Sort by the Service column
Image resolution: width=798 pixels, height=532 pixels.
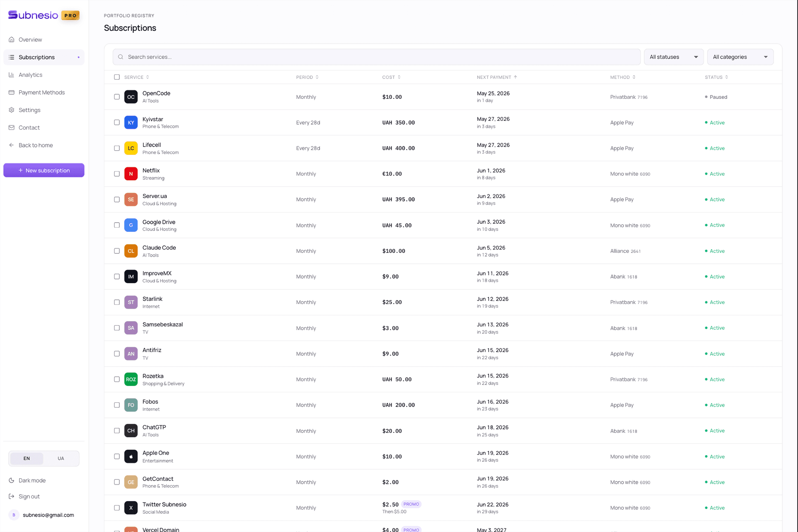136,77
